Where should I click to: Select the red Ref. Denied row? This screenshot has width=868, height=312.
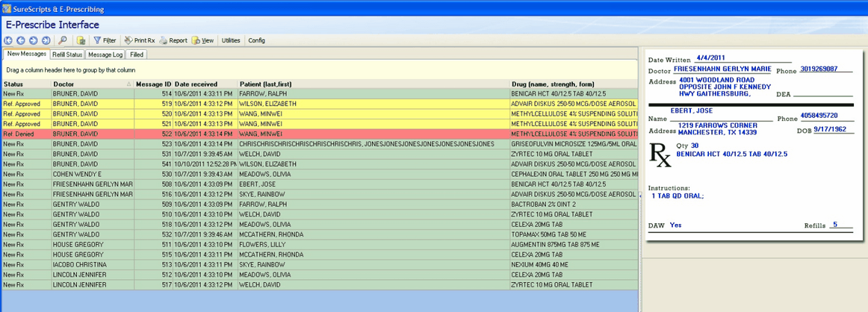coord(320,134)
